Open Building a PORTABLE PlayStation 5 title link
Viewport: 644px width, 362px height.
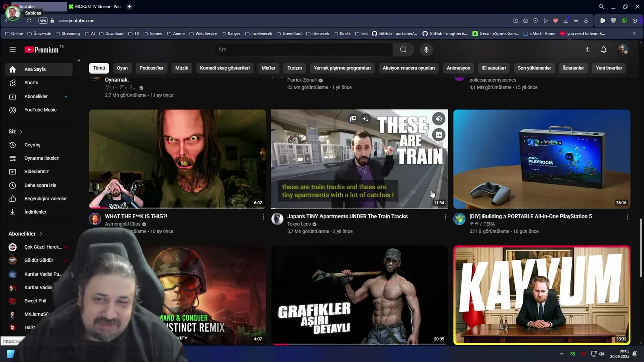[530, 216]
